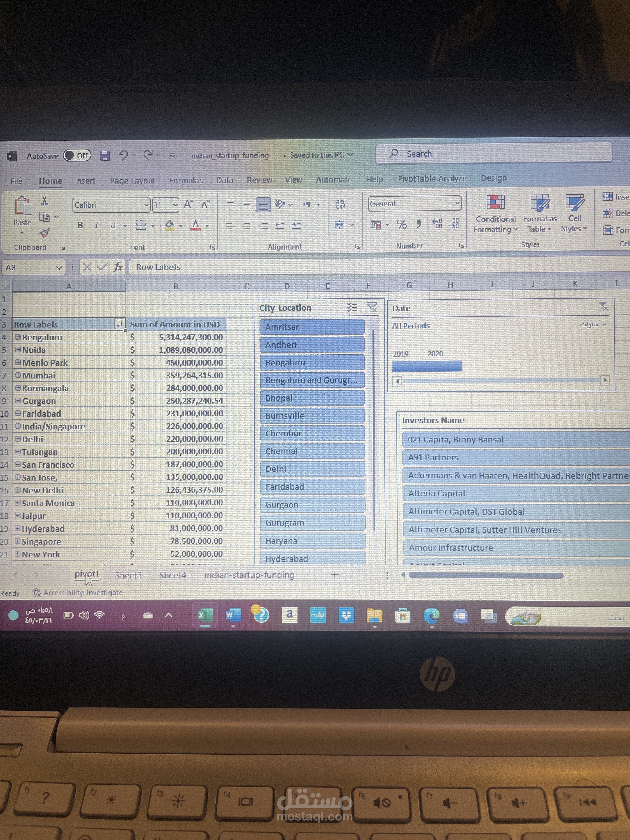Viewport: 630px width, 840px height.
Task: Select A91 Partners in Investors slicer
Action: coord(516,457)
